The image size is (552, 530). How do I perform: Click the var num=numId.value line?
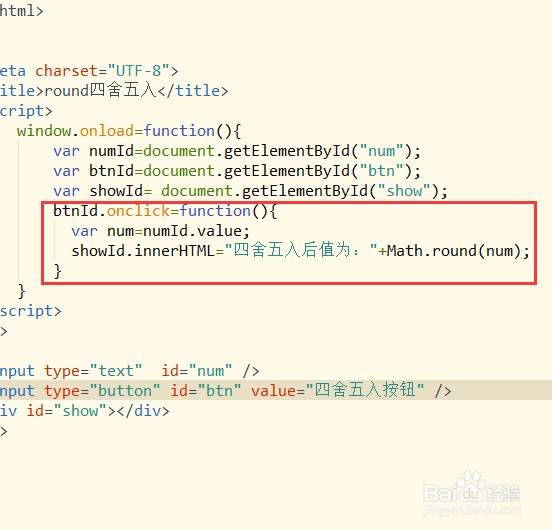click(x=161, y=231)
